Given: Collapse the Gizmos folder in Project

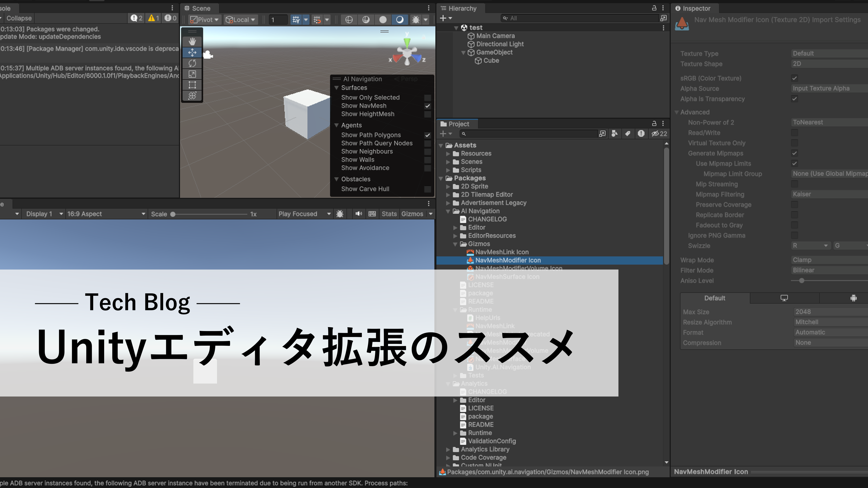Looking at the screenshot, I should click(455, 244).
